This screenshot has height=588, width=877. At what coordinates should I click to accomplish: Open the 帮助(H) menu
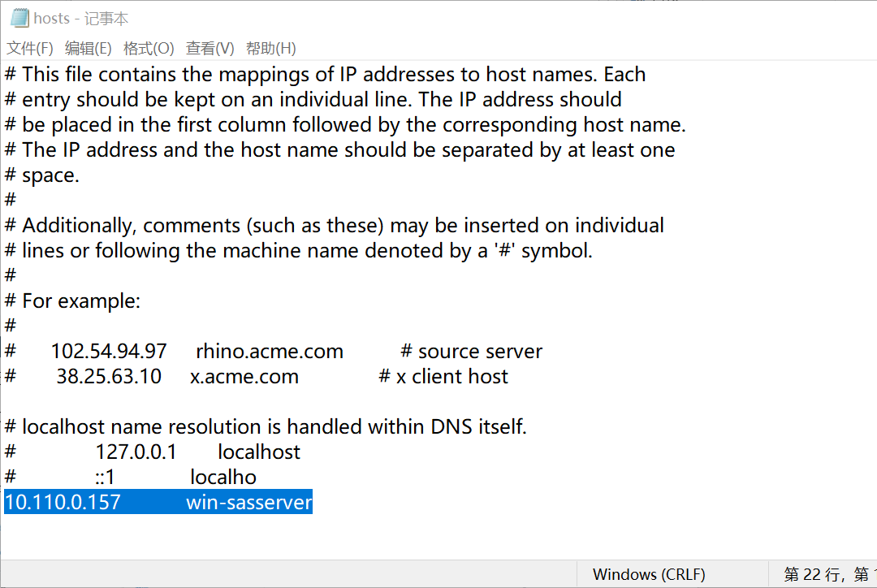[270, 49]
